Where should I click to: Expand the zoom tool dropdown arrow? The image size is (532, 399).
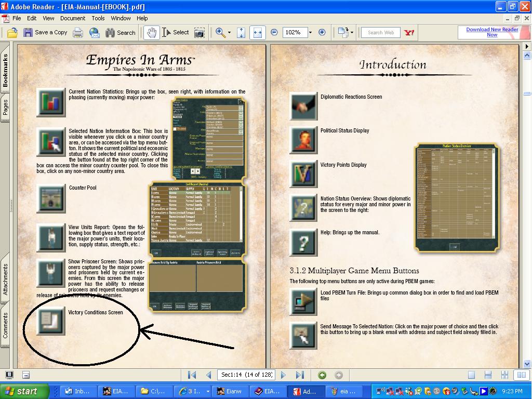(229, 33)
